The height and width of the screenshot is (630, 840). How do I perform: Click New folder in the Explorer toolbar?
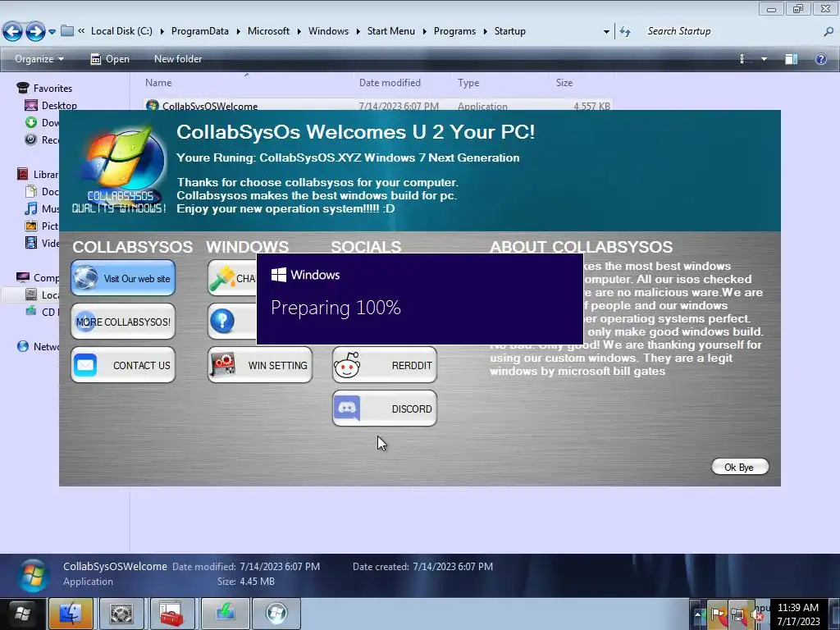(x=178, y=59)
